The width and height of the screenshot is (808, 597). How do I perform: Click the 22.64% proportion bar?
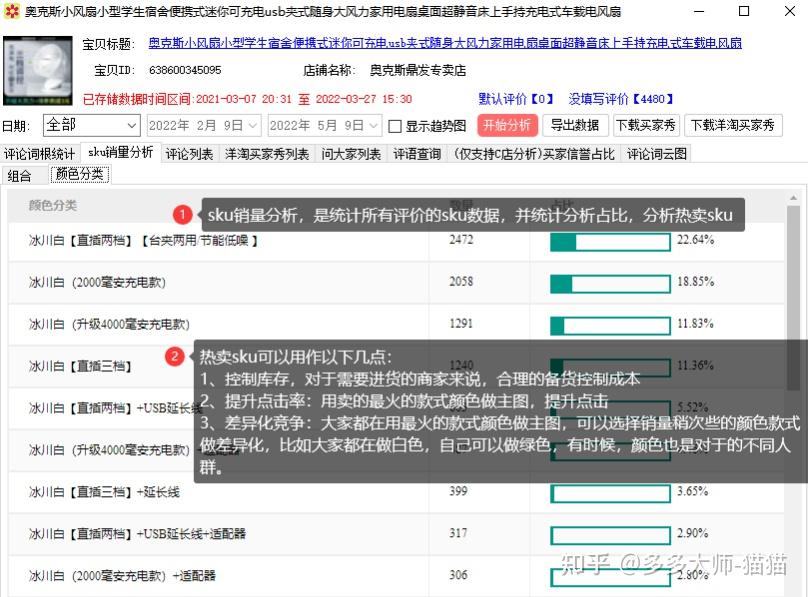point(610,241)
